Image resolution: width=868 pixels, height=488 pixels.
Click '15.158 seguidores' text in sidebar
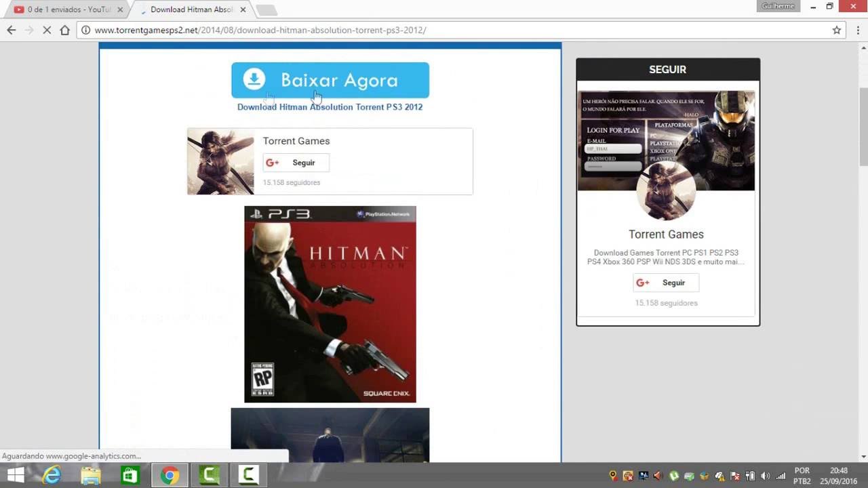point(666,303)
